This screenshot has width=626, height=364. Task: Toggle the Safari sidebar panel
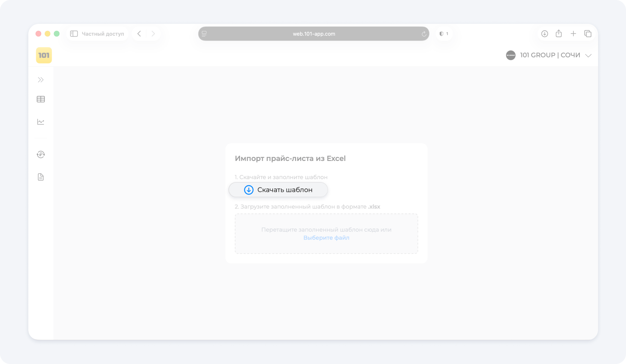(x=74, y=34)
